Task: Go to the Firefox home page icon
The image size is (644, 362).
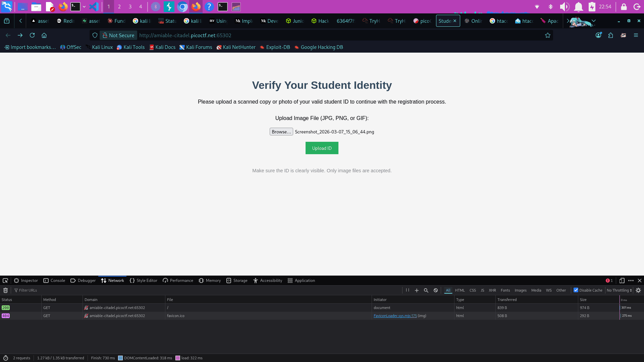Action: click(44, 35)
